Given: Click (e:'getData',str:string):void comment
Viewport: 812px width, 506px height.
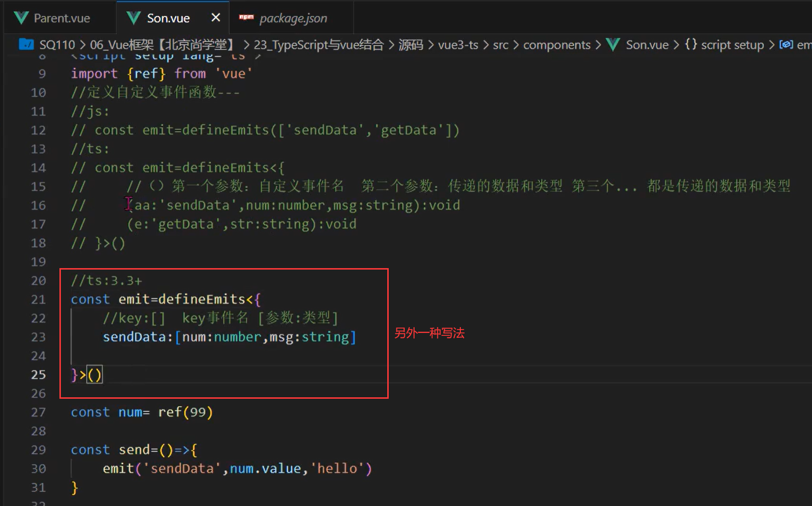Looking at the screenshot, I should (x=242, y=224).
